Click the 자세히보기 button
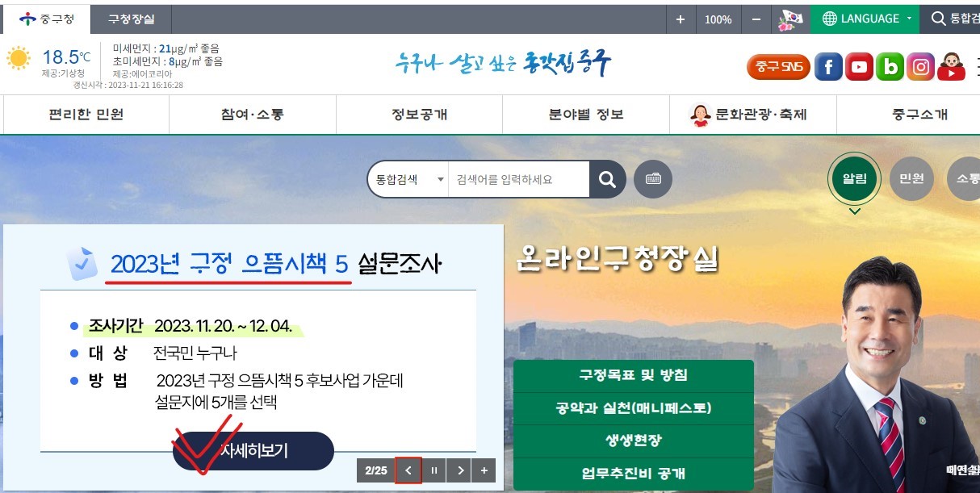The width and height of the screenshot is (980, 493). click(253, 450)
